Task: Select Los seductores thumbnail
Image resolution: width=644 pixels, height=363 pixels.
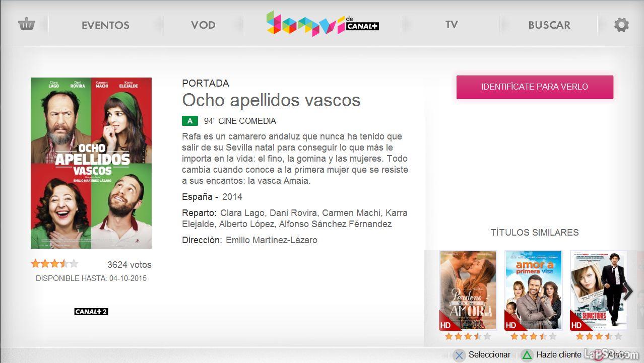Action: point(599,291)
